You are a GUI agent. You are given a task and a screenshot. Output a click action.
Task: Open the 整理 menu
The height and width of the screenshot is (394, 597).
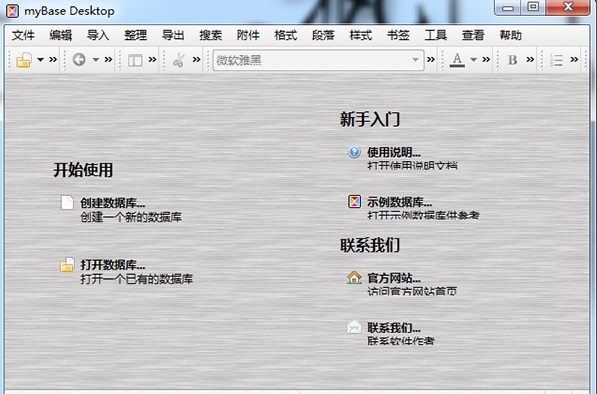click(x=136, y=35)
